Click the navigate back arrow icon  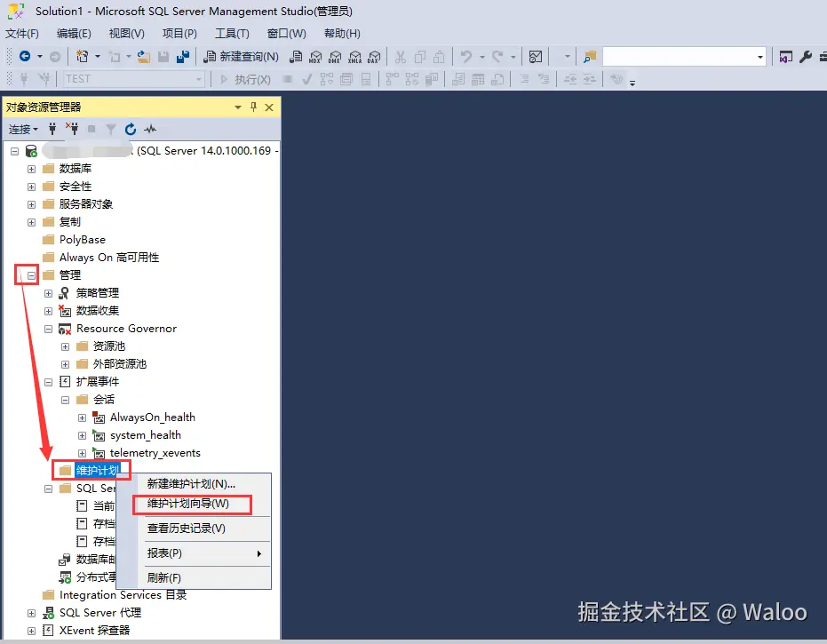(x=24, y=56)
